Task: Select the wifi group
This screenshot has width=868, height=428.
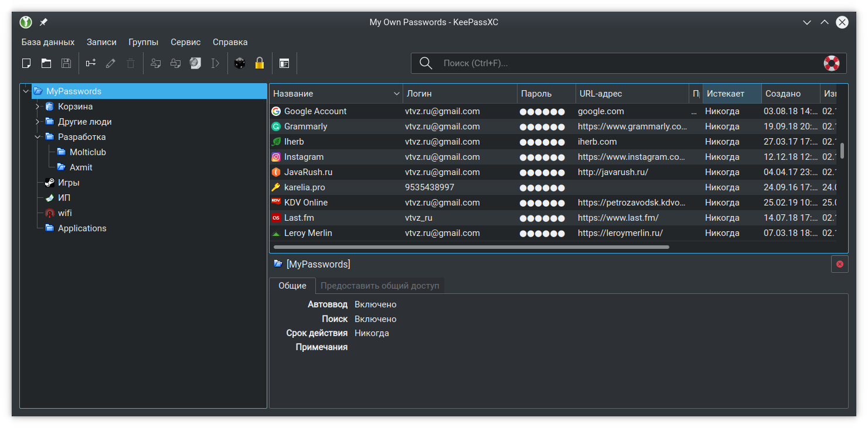Action: click(65, 213)
